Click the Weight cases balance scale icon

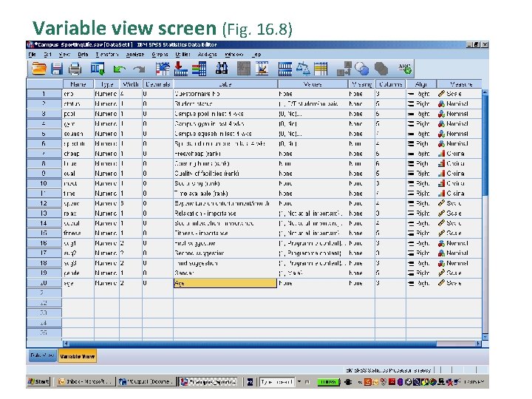tap(303, 69)
